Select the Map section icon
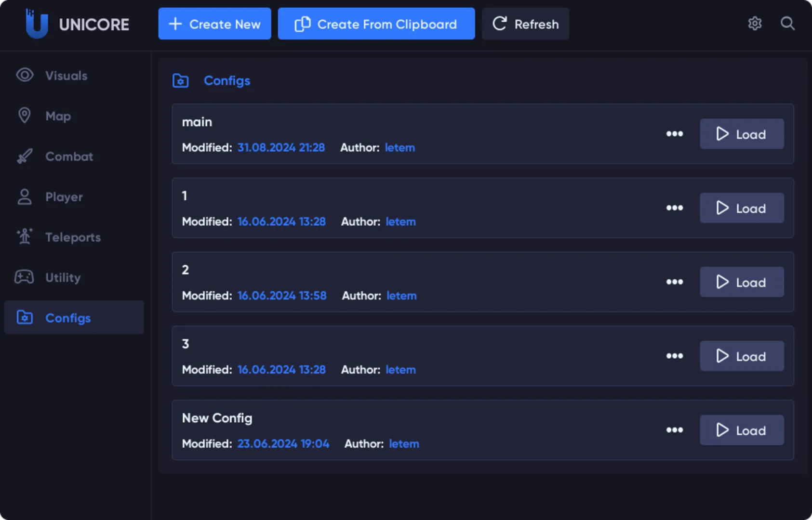 coord(24,116)
